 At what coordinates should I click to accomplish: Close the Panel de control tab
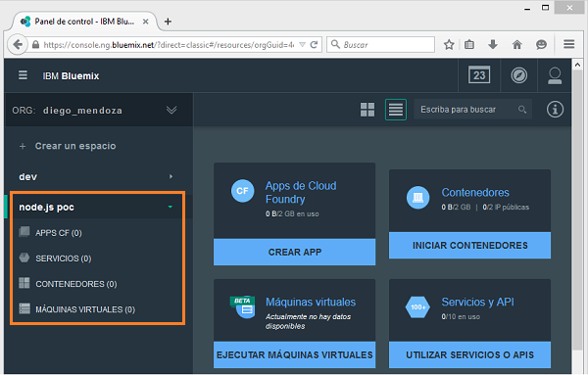tap(145, 22)
